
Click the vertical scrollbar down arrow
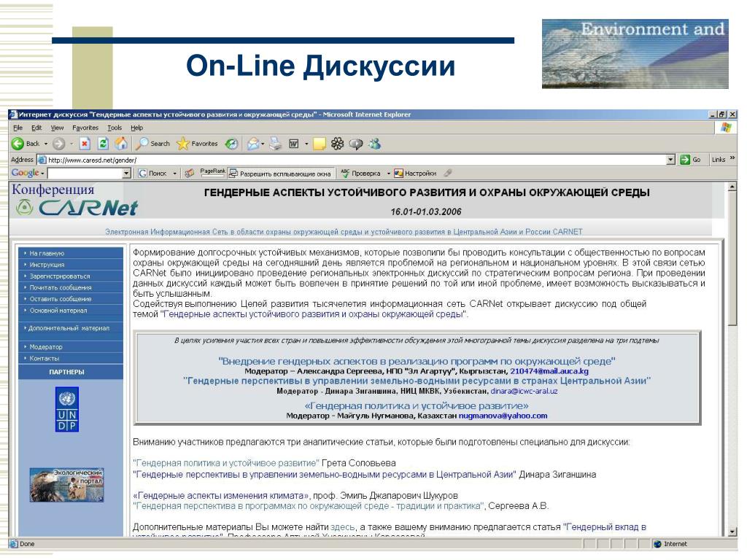tap(732, 532)
